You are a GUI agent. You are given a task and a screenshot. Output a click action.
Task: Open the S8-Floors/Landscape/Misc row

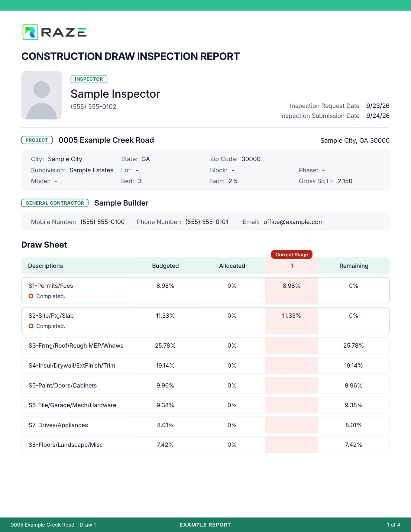[205, 445]
